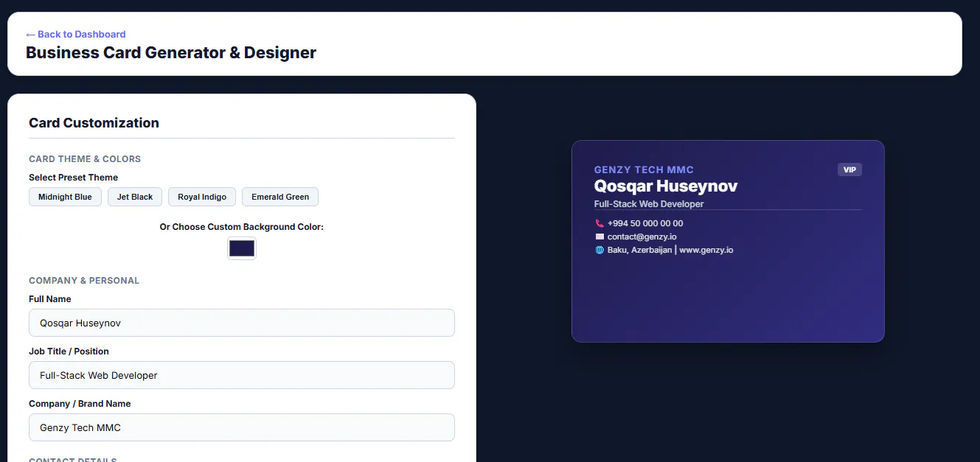
Task: Select the Emerald Green preset theme
Action: point(280,197)
